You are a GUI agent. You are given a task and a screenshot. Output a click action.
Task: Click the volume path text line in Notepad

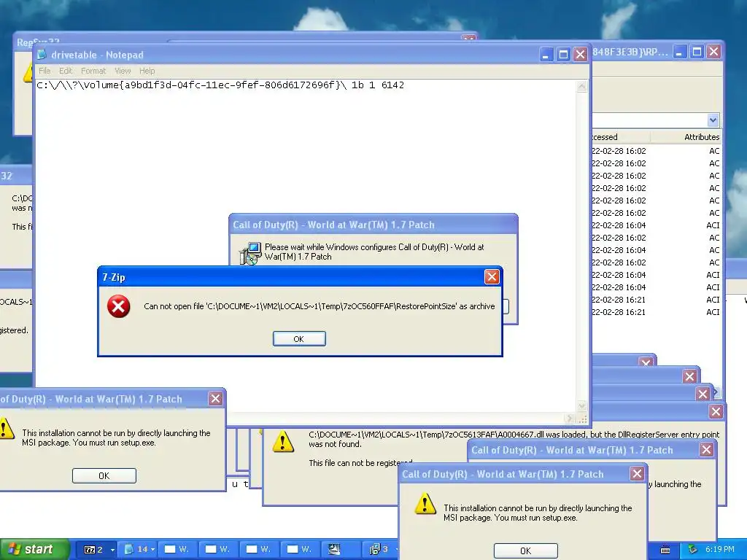click(220, 85)
